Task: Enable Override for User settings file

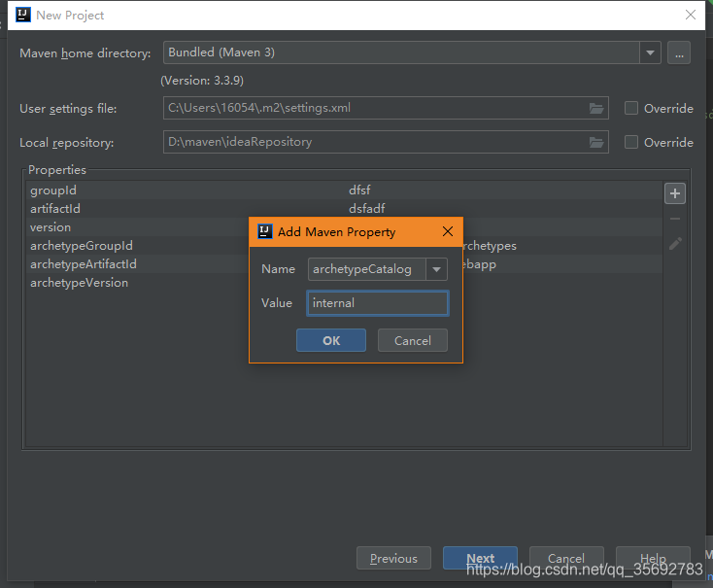Action: tap(630, 108)
